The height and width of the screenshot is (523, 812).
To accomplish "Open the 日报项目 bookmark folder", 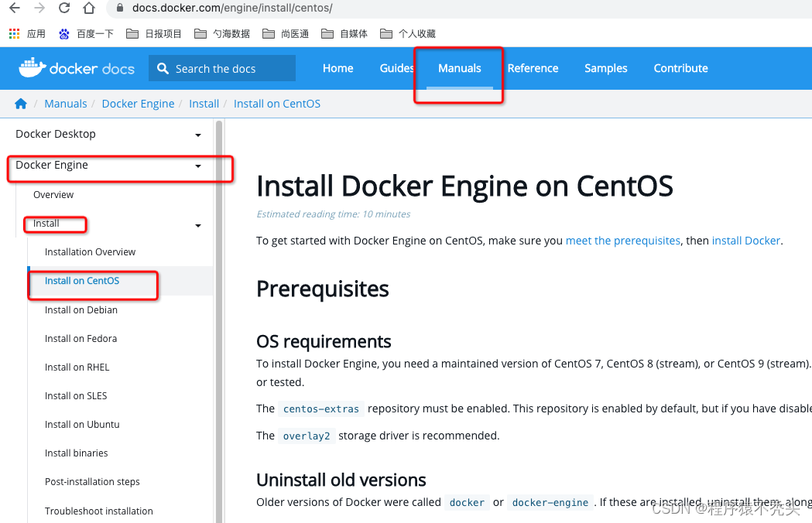I will 154,34.
